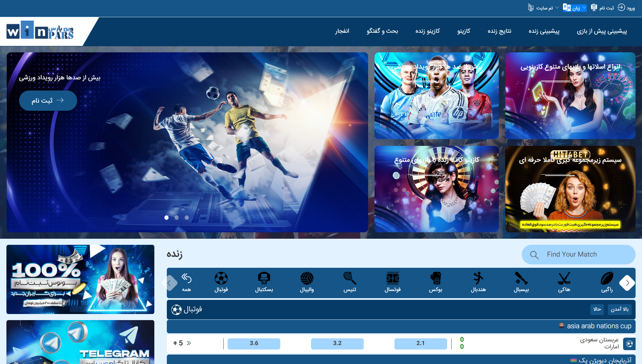The image size is (642, 364).
Task: Open the انفجار menu item
Action: tap(342, 31)
